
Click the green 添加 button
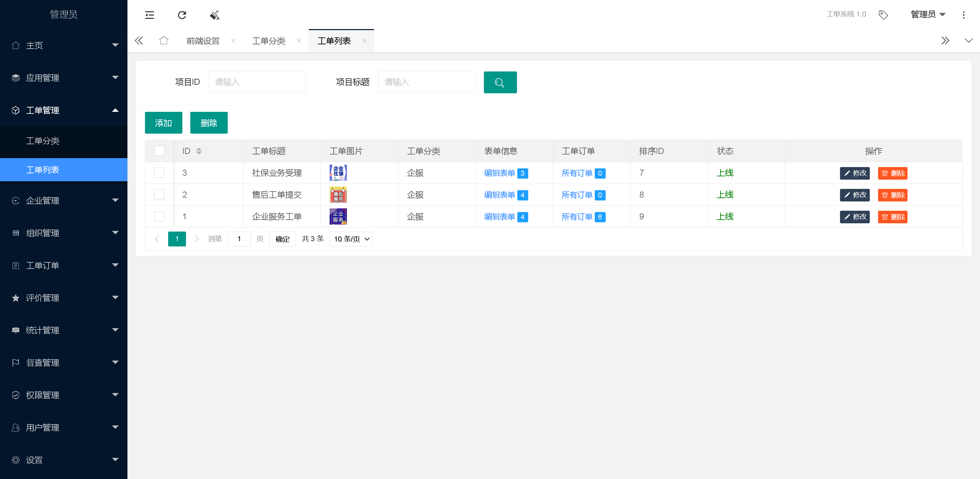[x=163, y=123]
